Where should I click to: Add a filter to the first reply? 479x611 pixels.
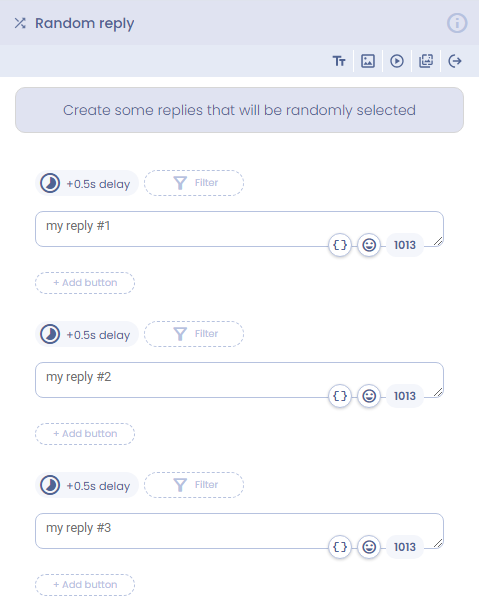(194, 183)
